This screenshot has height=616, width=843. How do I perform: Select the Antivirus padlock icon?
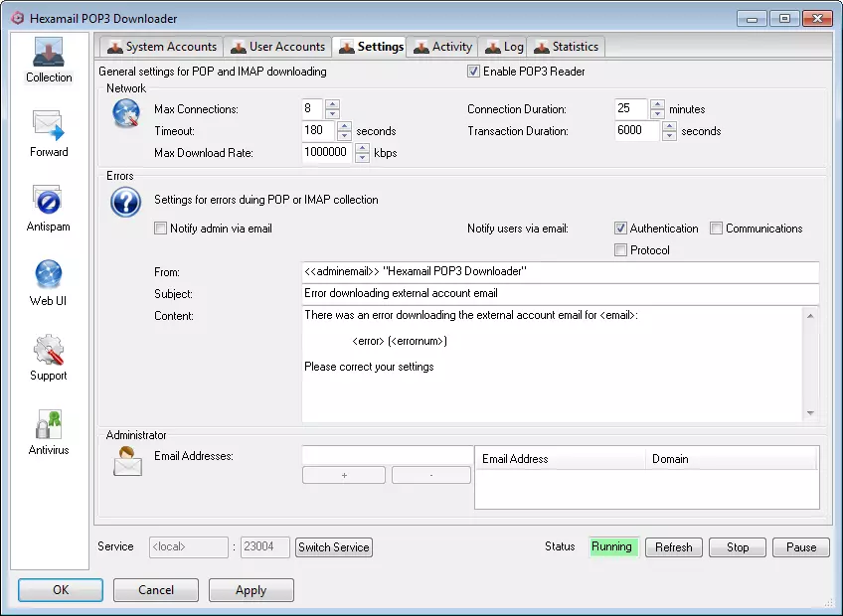tap(49, 424)
